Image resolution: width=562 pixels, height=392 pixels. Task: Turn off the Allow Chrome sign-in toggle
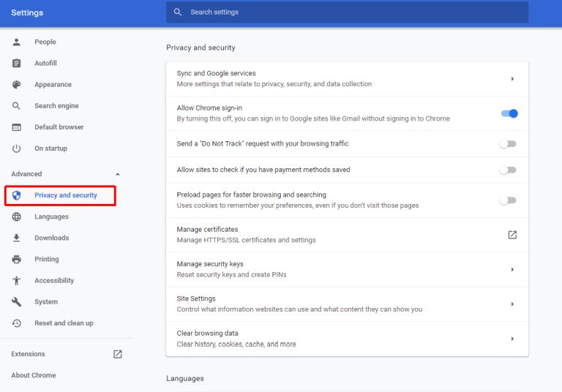coord(509,113)
